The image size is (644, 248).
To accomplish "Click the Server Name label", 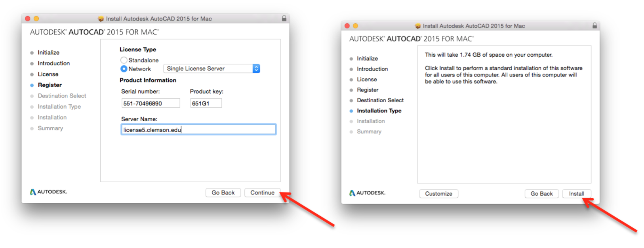I will [x=139, y=119].
